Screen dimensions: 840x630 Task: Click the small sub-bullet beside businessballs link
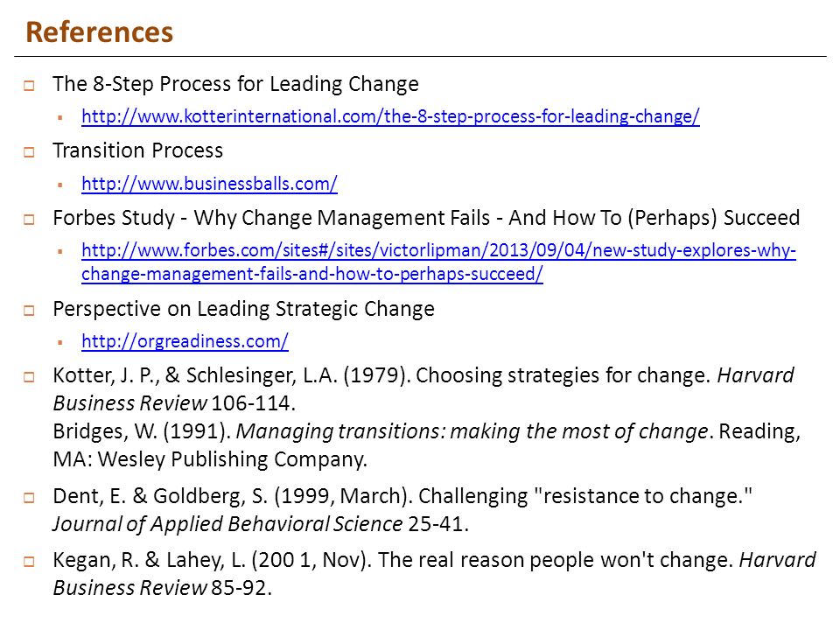(x=60, y=185)
